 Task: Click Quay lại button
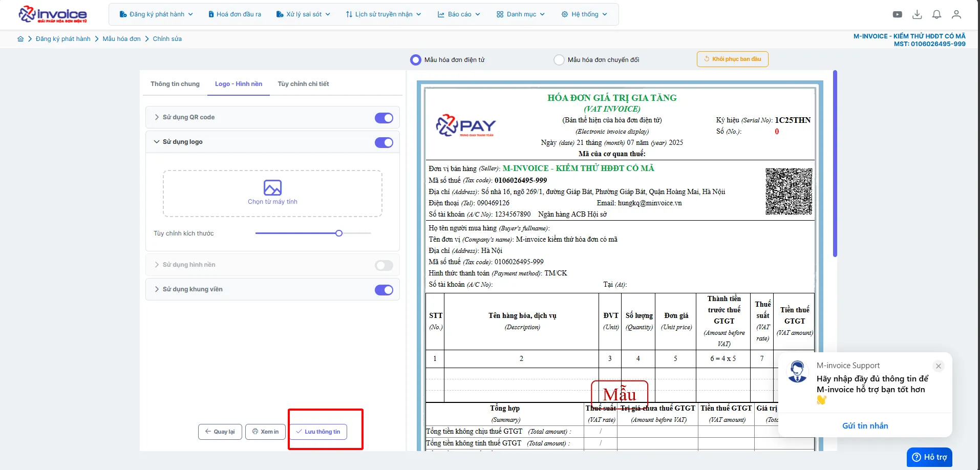pyautogui.click(x=220, y=432)
